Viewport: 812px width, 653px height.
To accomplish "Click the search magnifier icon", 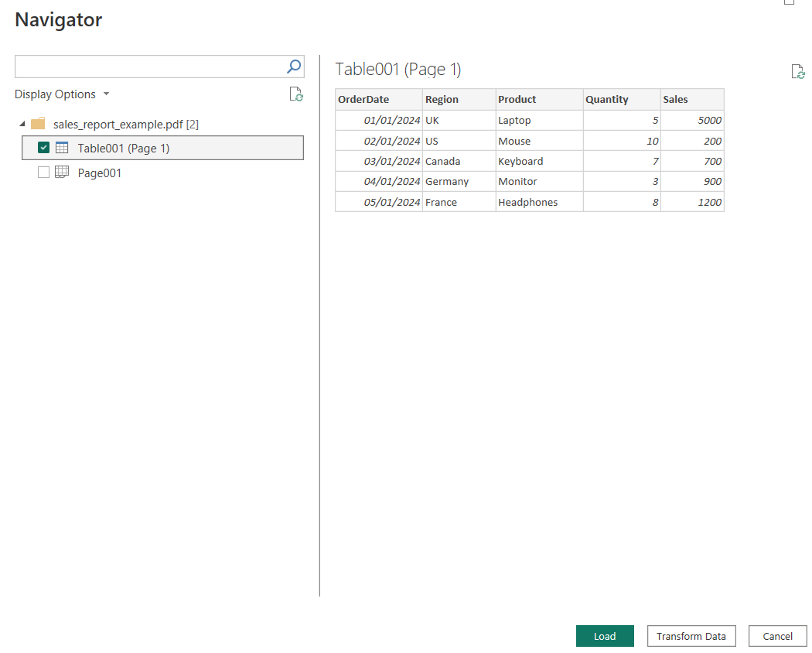I will coord(294,67).
